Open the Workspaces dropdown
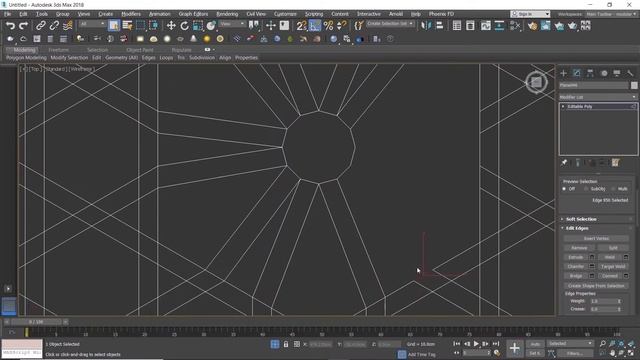Viewport: 640px width, 360px height. pyautogui.click(x=611, y=14)
